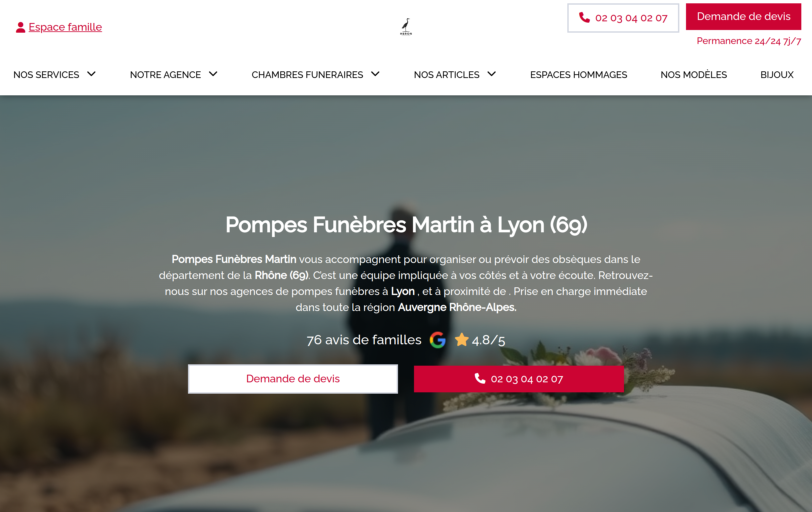The image size is (812, 512).
Task: Expand the NOS ARTICLES chevron
Action: click(492, 74)
